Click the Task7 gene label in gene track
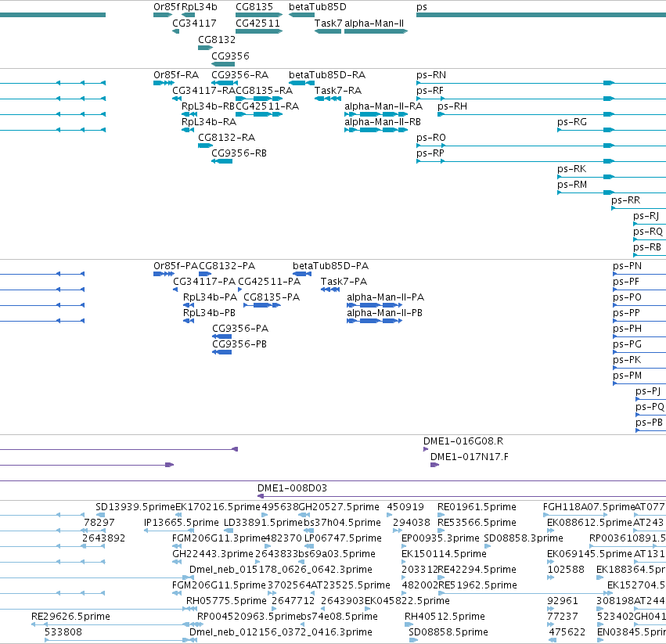This screenshot has width=666, height=644. [328, 23]
